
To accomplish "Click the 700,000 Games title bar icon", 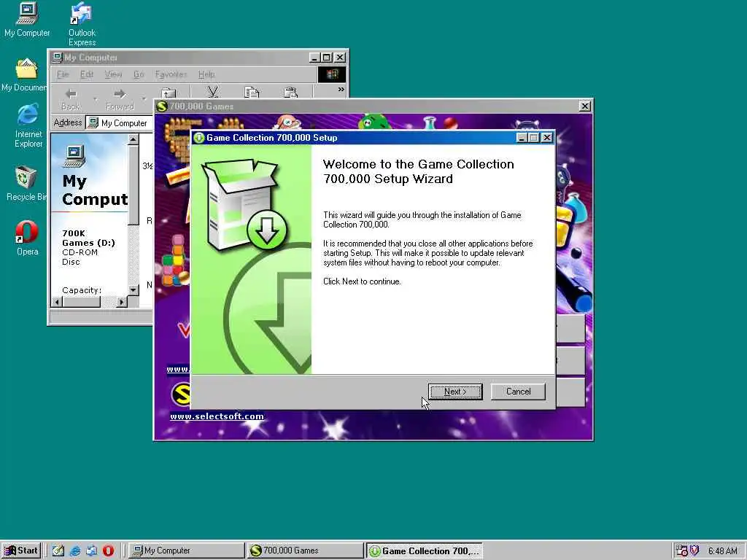I will [162, 106].
